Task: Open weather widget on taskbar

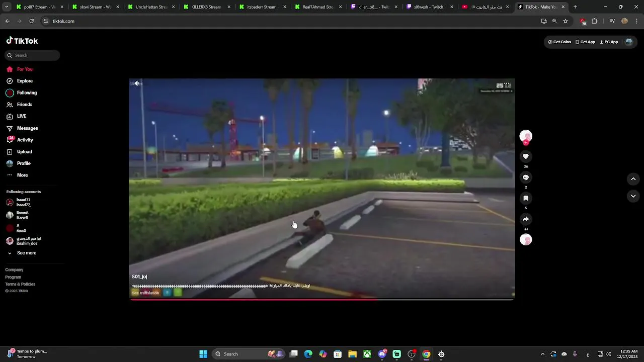Action: coord(28,354)
